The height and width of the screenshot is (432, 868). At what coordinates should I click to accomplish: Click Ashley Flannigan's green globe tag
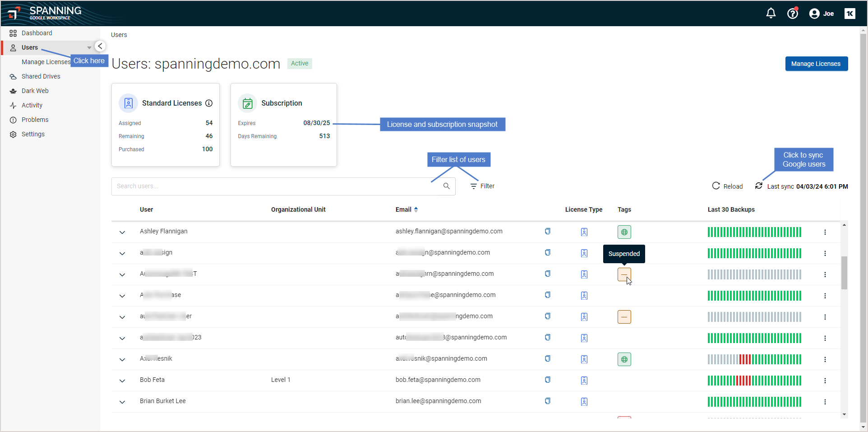click(x=624, y=232)
